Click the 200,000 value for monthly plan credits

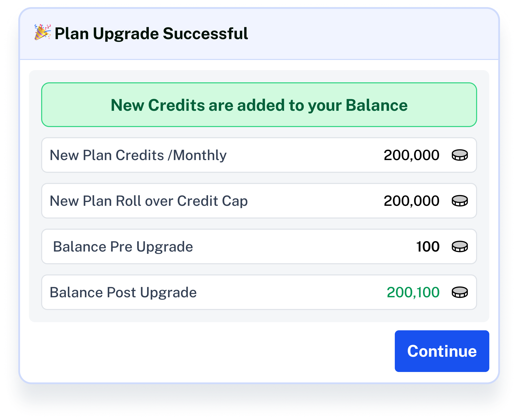pyautogui.click(x=411, y=155)
